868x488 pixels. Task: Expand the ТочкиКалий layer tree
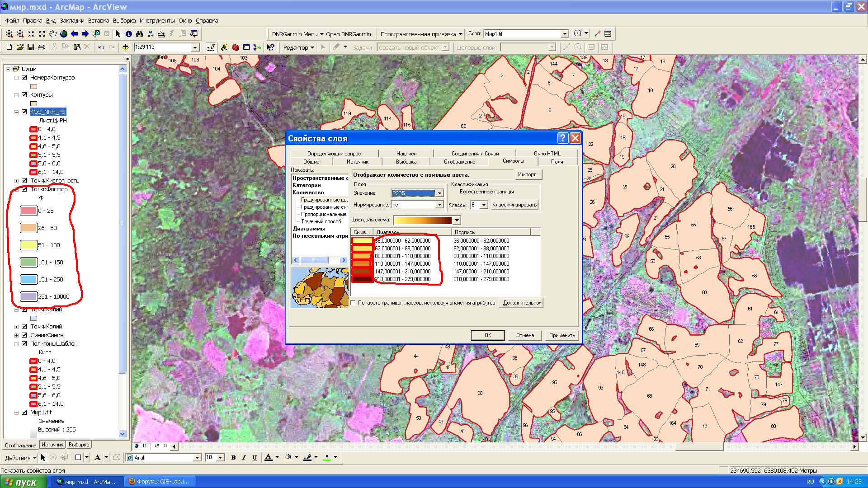[17, 327]
